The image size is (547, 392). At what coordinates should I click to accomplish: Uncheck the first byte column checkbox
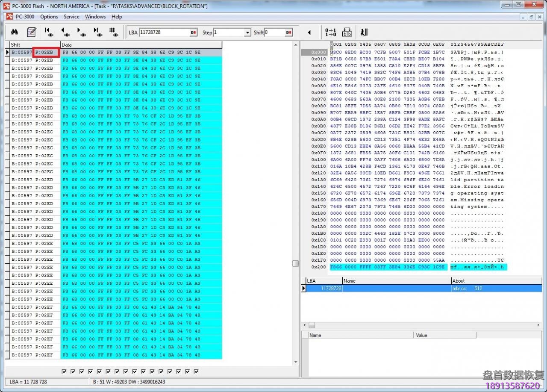tap(64, 371)
